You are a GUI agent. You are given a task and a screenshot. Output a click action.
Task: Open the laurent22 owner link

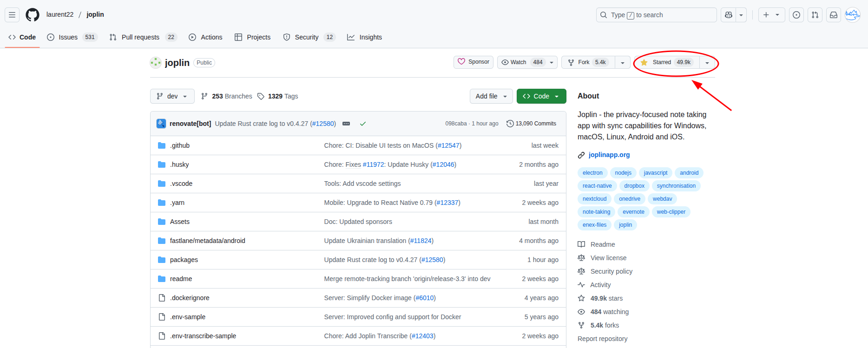click(60, 14)
